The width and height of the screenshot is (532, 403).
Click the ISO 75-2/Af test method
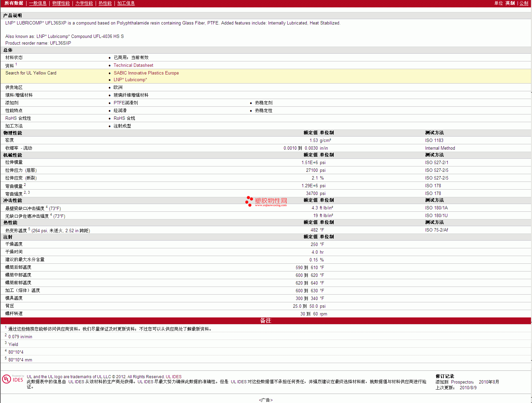click(436, 230)
